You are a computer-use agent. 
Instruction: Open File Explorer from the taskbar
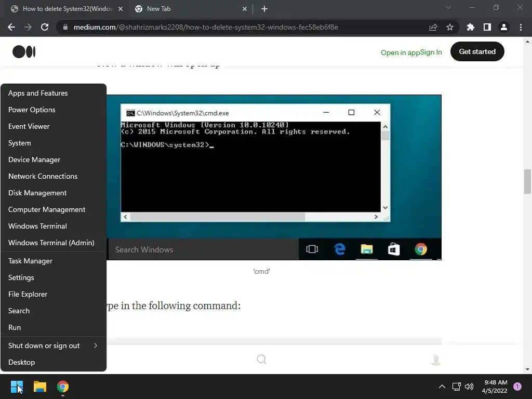coord(39,387)
